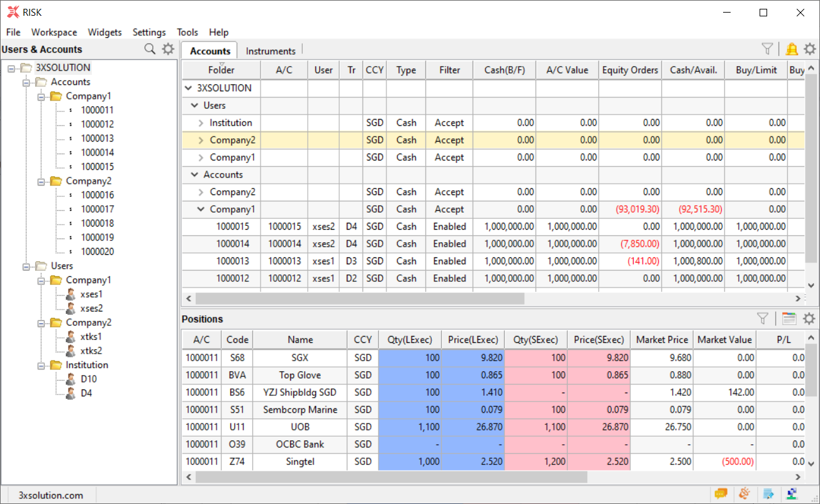Open the Tools menu
The width and height of the screenshot is (820, 504).
(x=187, y=32)
